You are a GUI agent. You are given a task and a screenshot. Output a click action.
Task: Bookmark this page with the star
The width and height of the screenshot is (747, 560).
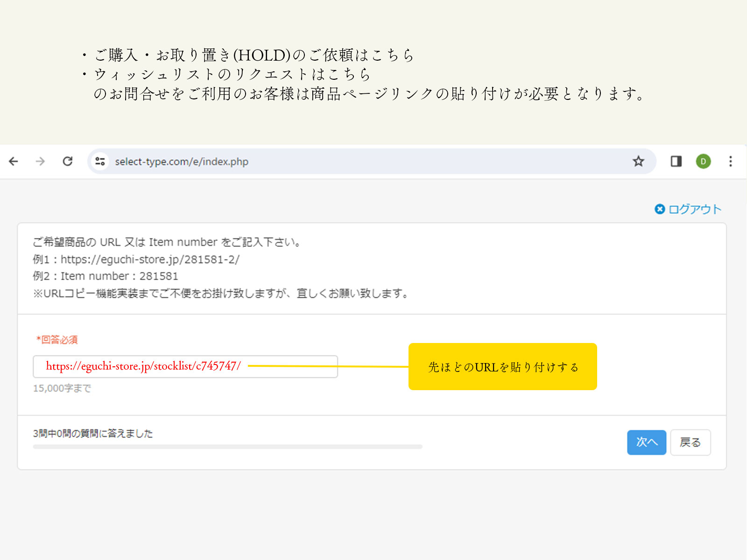click(x=638, y=161)
